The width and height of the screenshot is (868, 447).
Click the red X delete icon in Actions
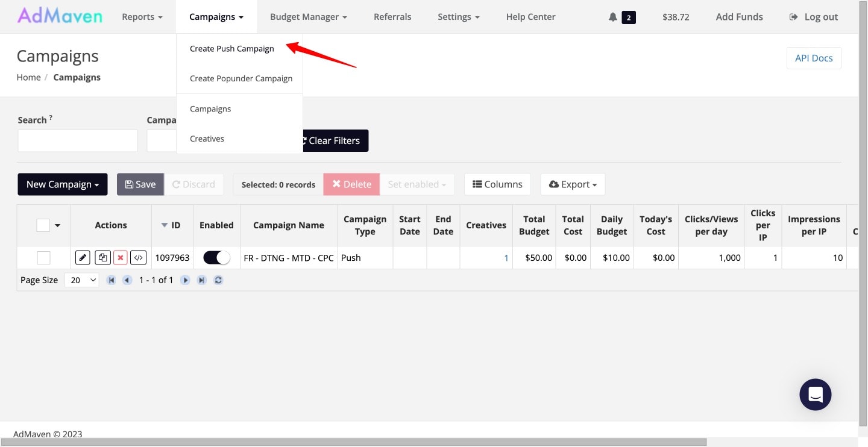click(121, 257)
